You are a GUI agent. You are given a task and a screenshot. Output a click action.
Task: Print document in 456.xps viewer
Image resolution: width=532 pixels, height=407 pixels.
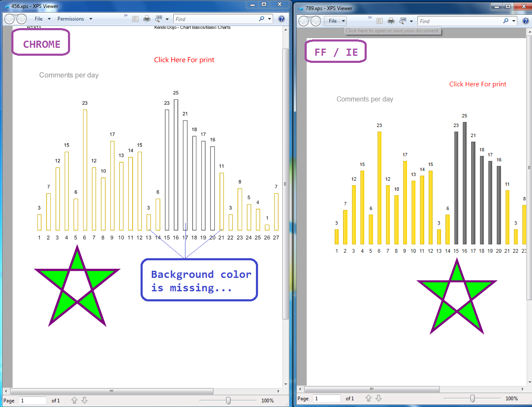[147, 19]
